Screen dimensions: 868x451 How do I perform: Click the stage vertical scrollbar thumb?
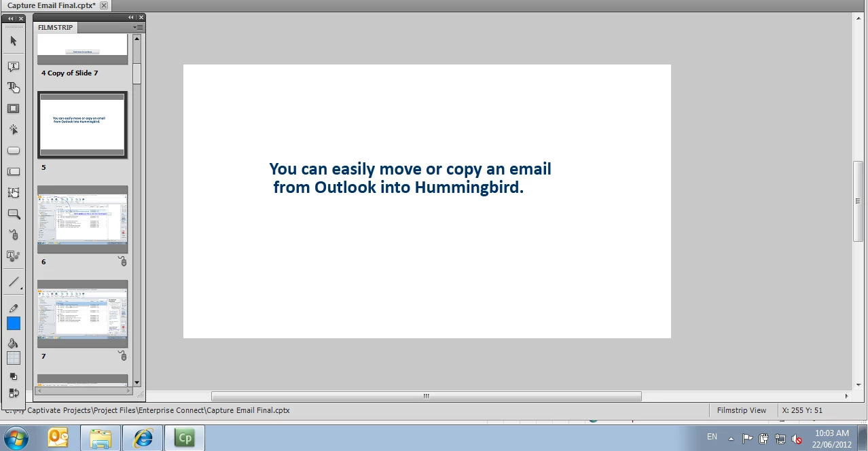858,200
